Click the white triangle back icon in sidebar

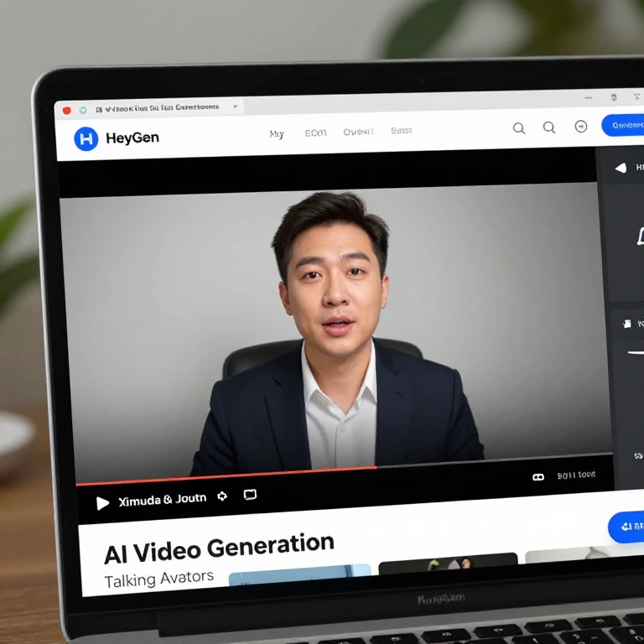coord(621,168)
